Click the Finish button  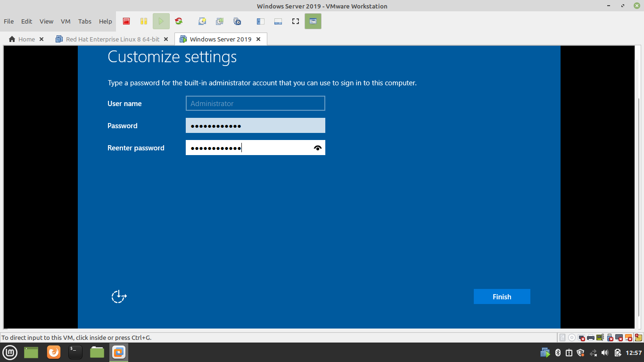[502, 296]
